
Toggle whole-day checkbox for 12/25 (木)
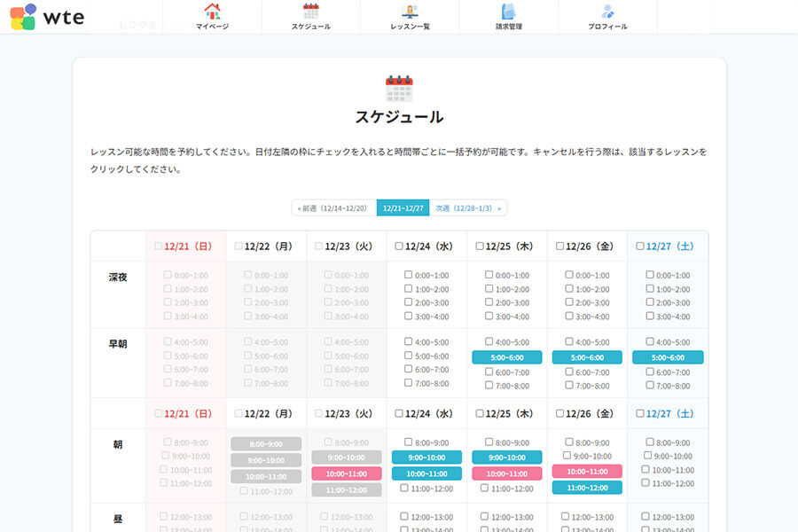(480, 246)
